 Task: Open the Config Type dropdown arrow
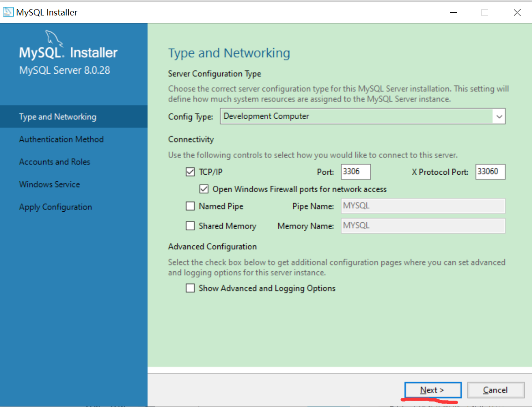pyautogui.click(x=499, y=117)
